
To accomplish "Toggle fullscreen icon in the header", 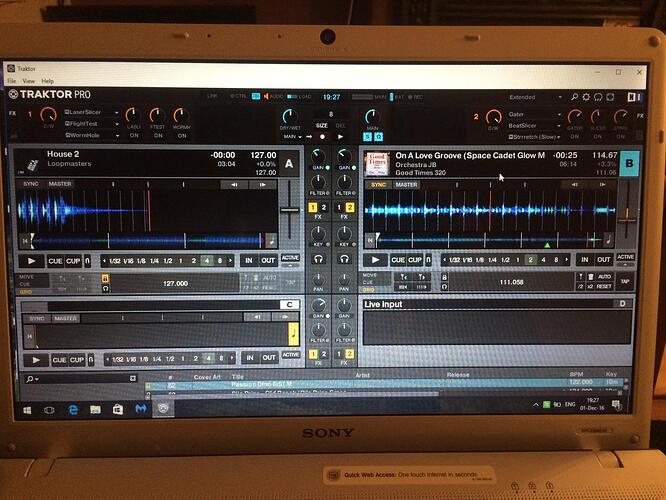I will tap(610, 97).
